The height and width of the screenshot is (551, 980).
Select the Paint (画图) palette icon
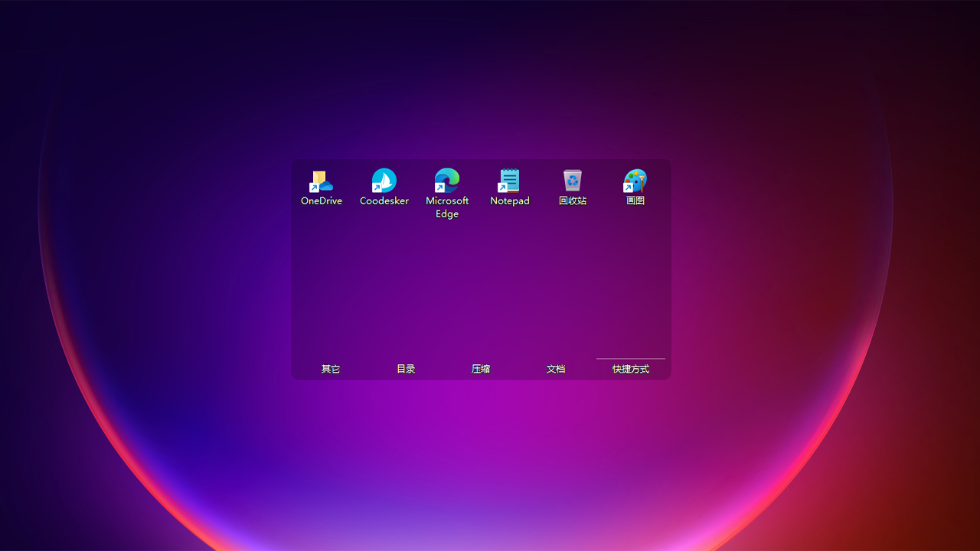tap(635, 181)
